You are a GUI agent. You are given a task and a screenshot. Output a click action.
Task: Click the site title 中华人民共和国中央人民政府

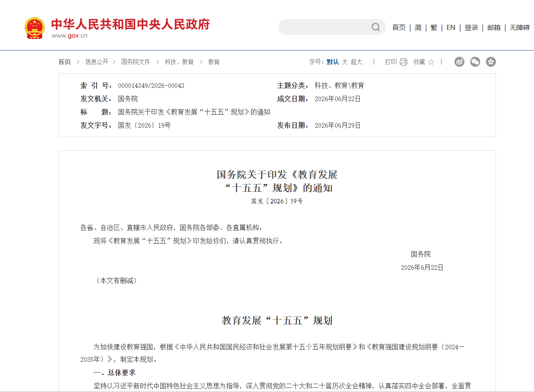point(130,24)
